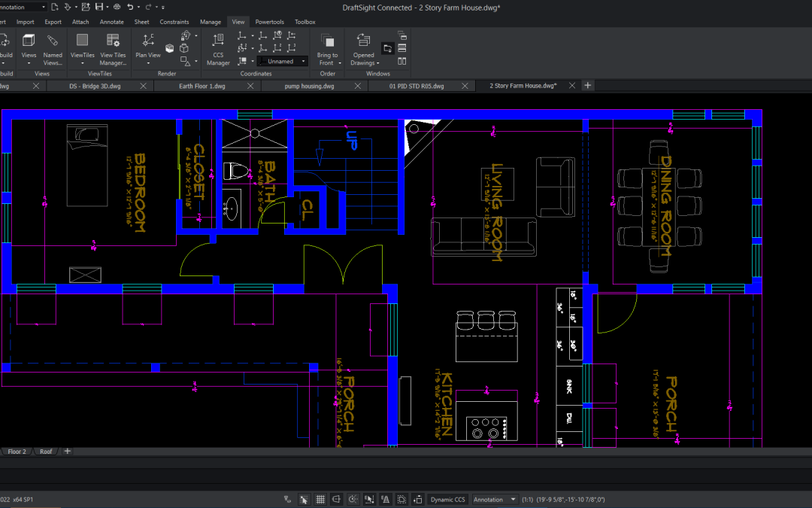Toggle Entity Tracking in status bar
Screen dimensions: 812x508
[x=385, y=500]
